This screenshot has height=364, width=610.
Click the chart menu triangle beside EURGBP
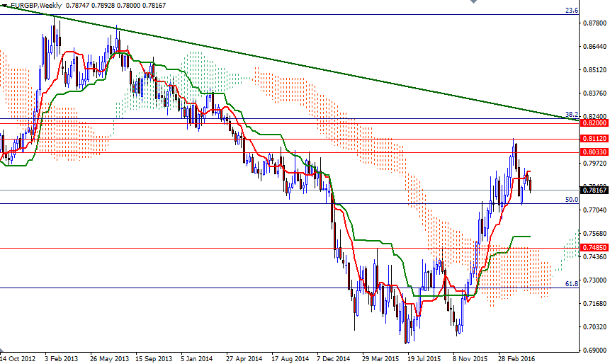pyautogui.click(x=5, y=6)
